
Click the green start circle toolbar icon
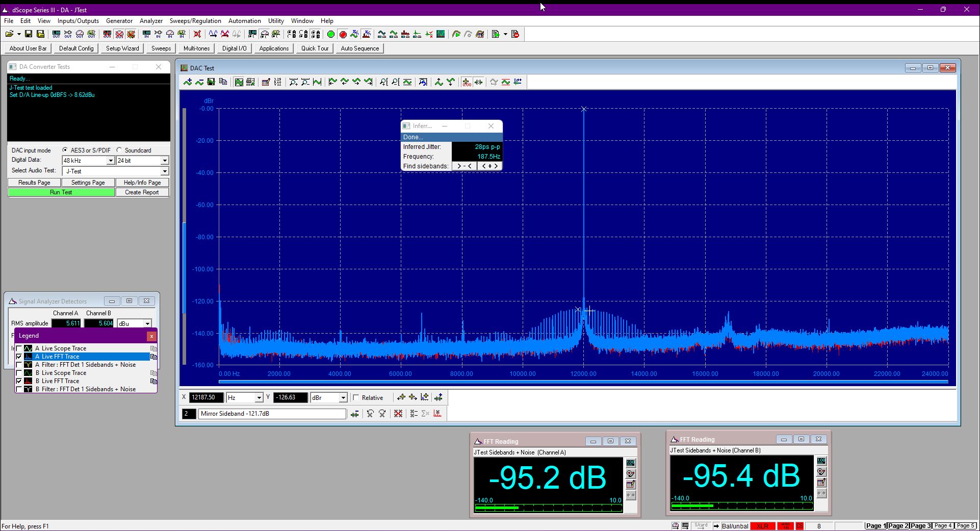pos(331,34)
